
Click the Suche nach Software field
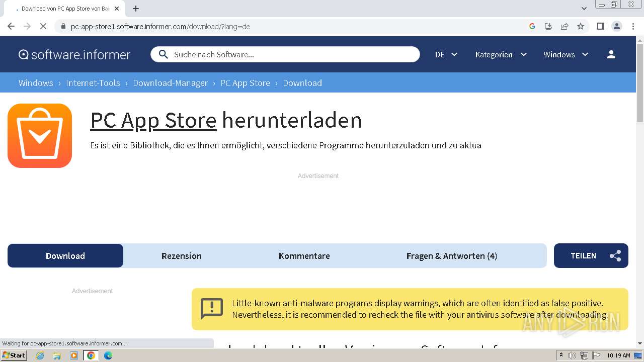coord(285,54)
